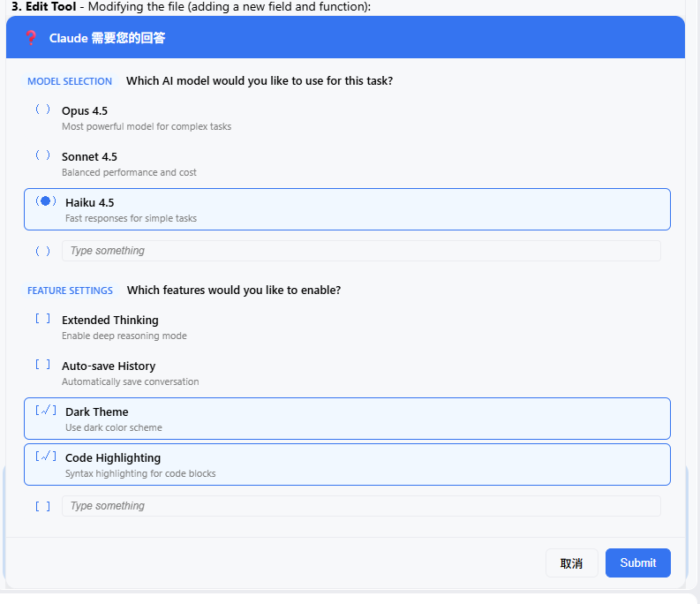700x604 pixels.
Task: Select the Sonnet 4.5 radio option
Action: (43, 155)
